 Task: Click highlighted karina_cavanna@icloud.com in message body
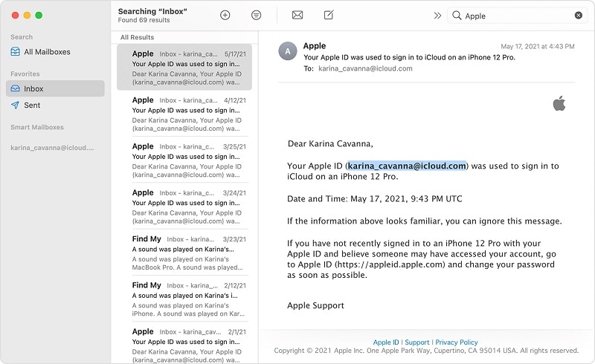click(x=407, y=166)
